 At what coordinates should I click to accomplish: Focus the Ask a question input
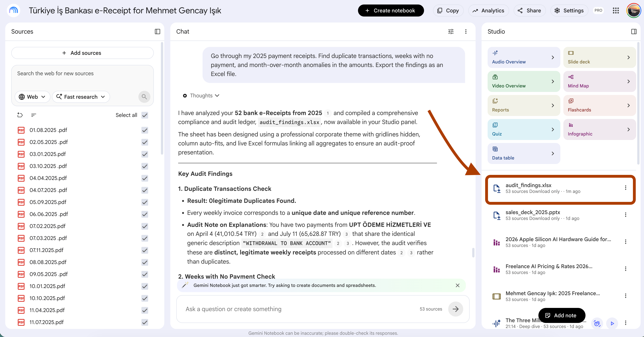[300, 309]
